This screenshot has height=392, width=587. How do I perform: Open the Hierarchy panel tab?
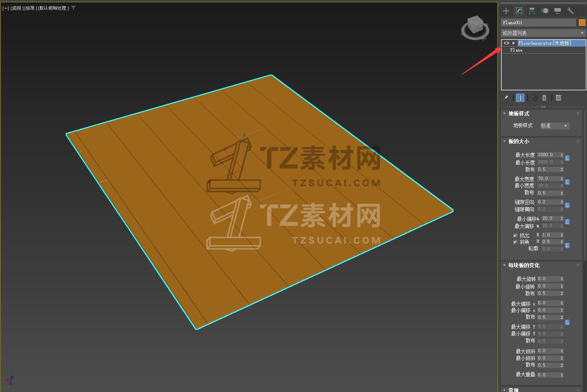click(x=532, y=11)
